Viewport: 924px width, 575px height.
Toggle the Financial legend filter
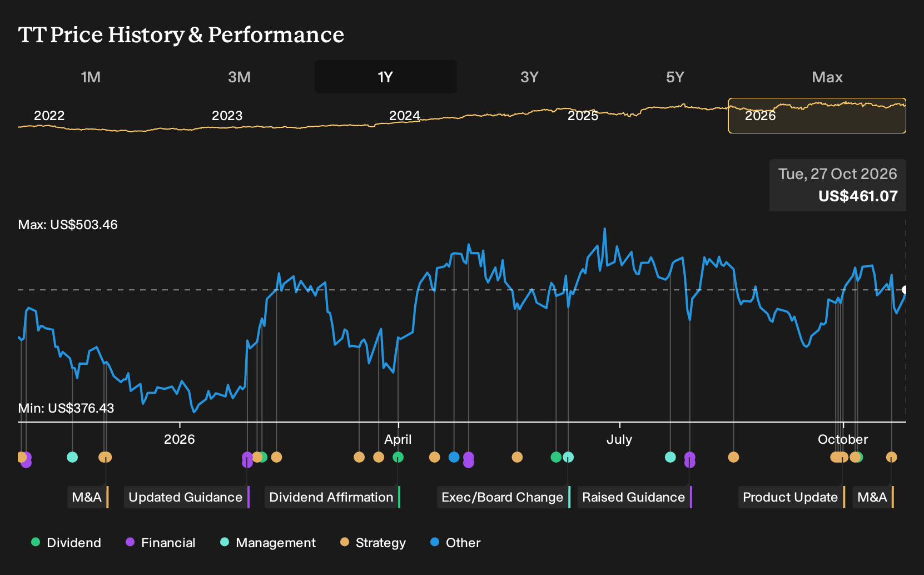coord(161,543)
